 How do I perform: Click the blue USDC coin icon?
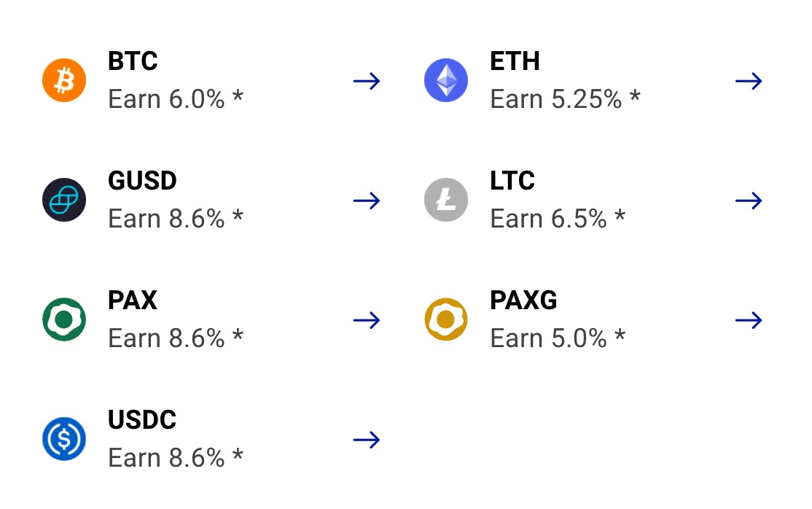click(x=63, y=438)
